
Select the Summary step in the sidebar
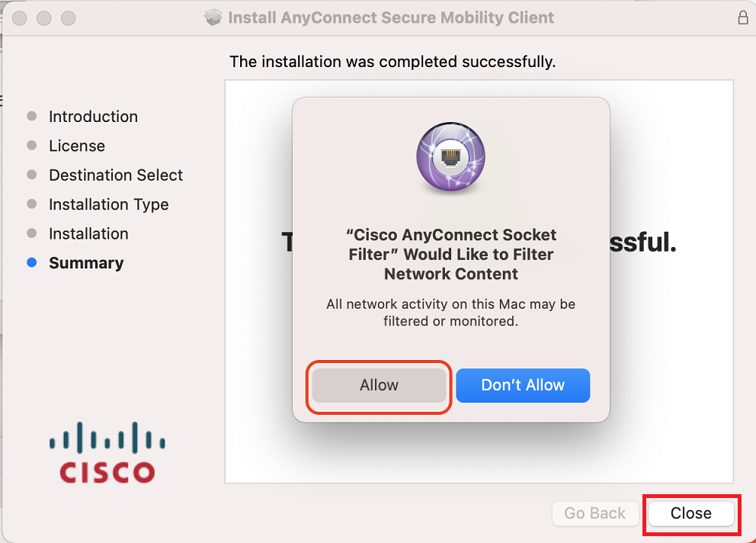[85, 262]
